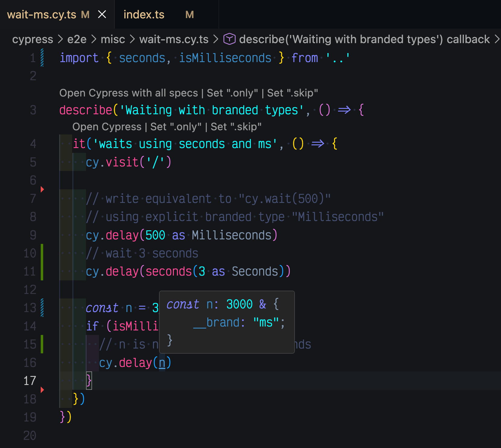Click the underlined n in cy.delay(n)
The height and width of the screenshot is (448, 501).
(162, 363)
